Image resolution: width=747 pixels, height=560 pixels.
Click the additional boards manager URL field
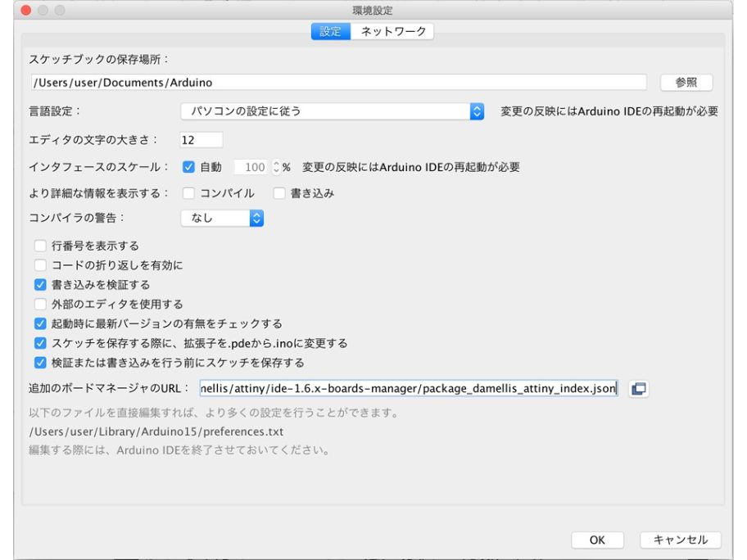409,389
